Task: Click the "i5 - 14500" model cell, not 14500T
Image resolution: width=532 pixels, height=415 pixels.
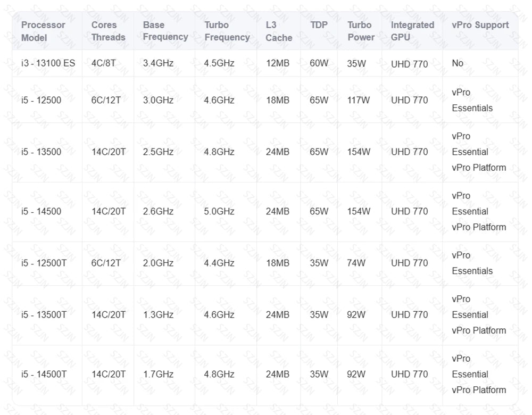Action: click(41, 211)
